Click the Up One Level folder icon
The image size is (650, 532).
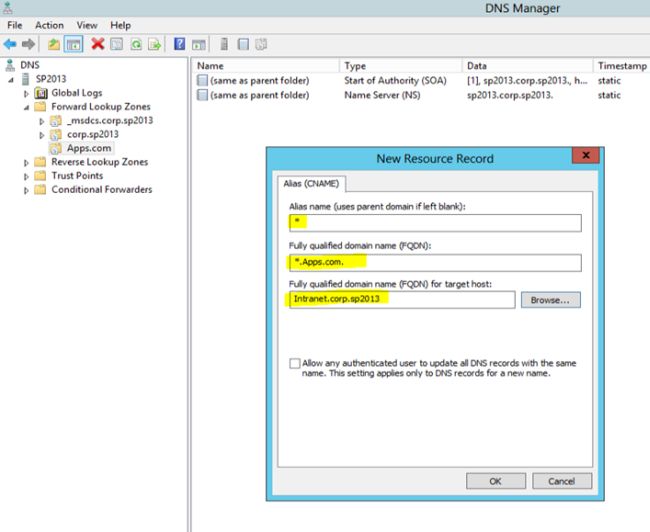pyautogui.click(x=54, y=44)
